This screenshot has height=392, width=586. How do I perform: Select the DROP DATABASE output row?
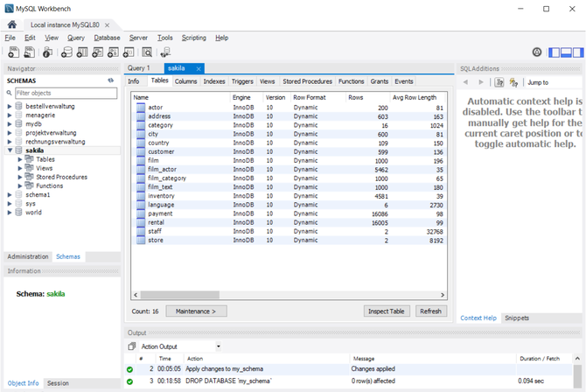click(348, 381)
